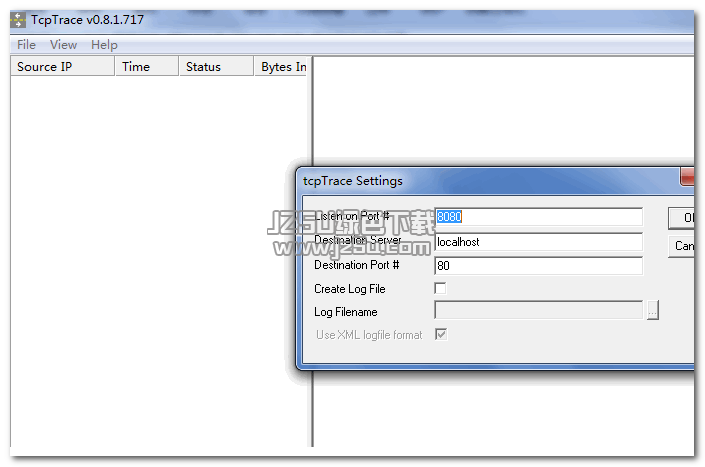Browse for log file with ellipsis button
Screen dimensions: 705x467
(x=653, y=310)
